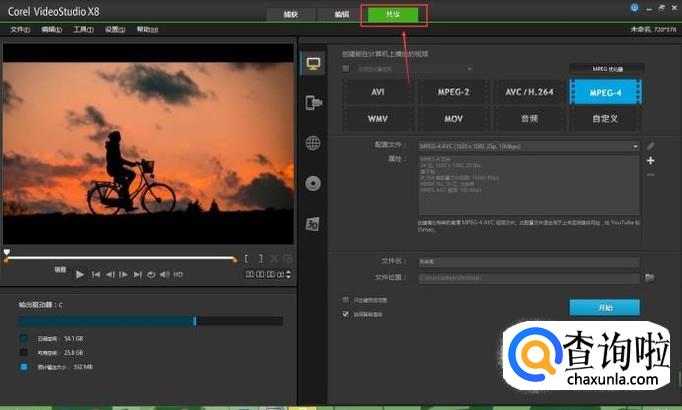This screenshot has height=410, width=682.
Task: Select the Computer output category icon
Action: tap(312, 63)
